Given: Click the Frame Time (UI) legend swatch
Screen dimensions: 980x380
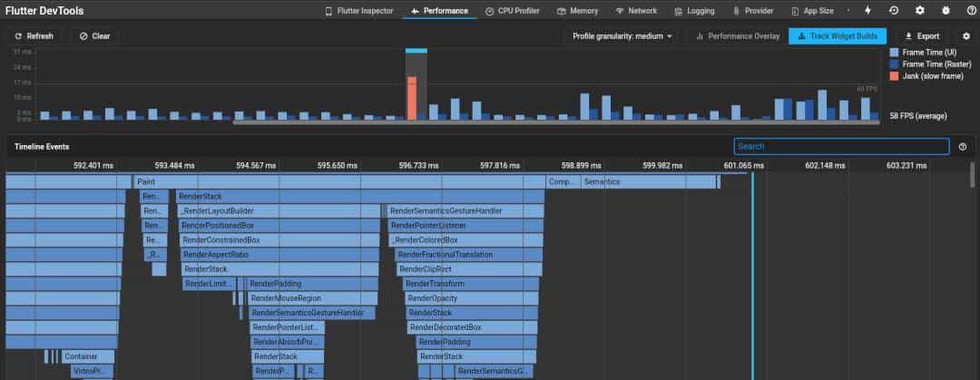Looking at the screenshot, I should 894,53.
